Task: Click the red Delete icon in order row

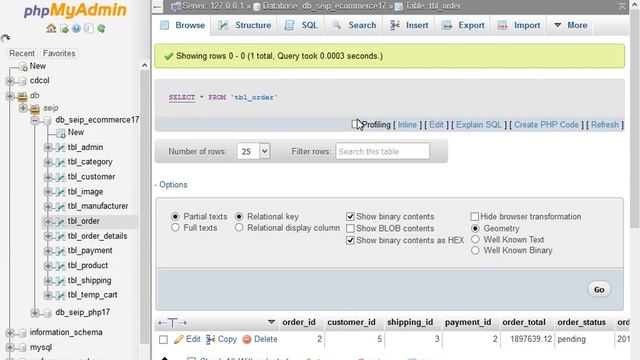Action: click(x=247, y=339)
